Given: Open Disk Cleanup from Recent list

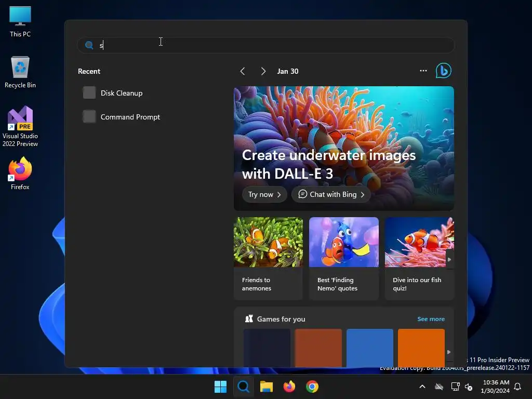Looking at the screenshot, I should pos(122,93).
